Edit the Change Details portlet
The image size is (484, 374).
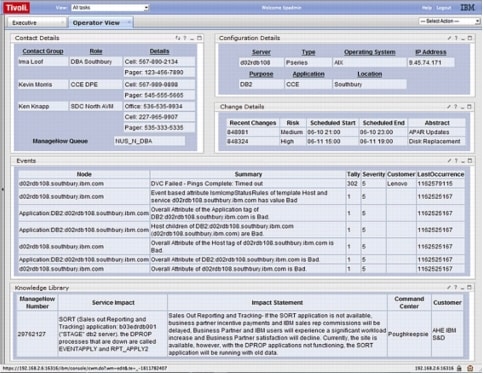[449, 107]
